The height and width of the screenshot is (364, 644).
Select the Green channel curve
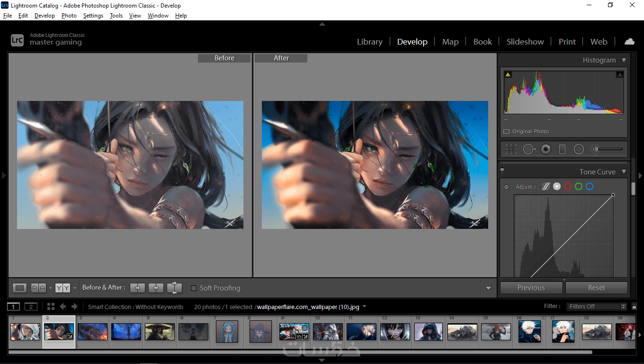[579, 187]
